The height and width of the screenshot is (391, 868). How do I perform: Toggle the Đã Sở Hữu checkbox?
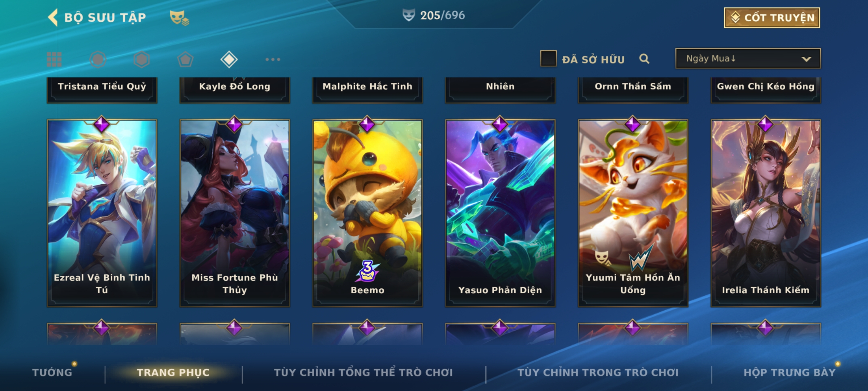pos(548,59)
